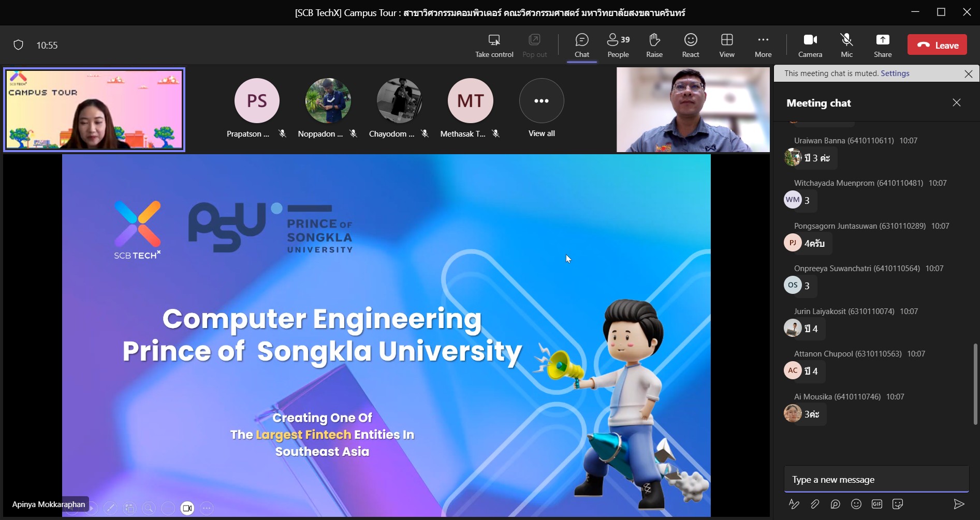Open the chat Format text tool
The image size is (980, 520).
pyautogui.click(x=794, y=504)
